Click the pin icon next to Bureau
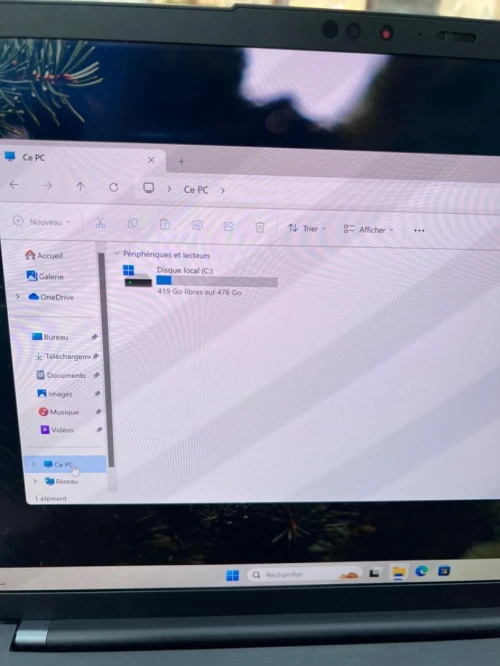500x666 pixels. (94, 337)
